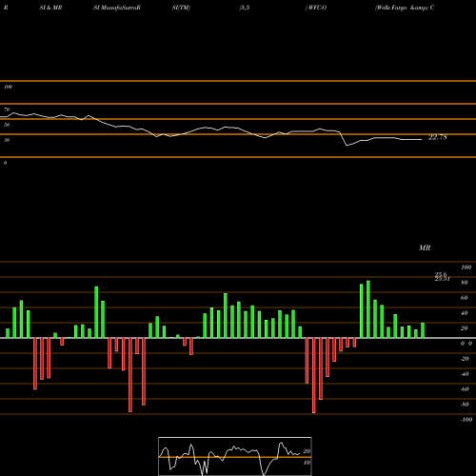Click the RSI axis label 50
Image resolution: width=476 pixels, height=476 pixels.
coord(7,125)
